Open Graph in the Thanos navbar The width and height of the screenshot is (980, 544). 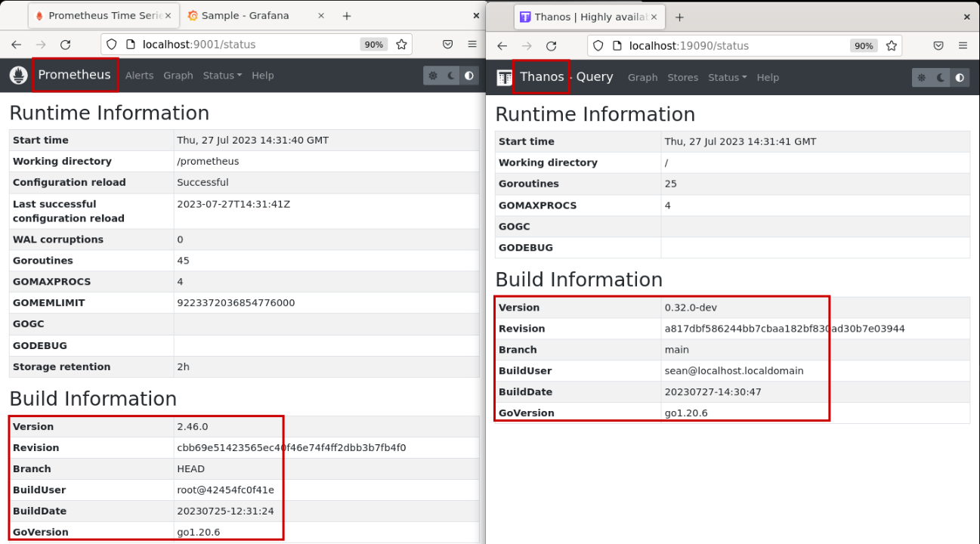[643, 78]
